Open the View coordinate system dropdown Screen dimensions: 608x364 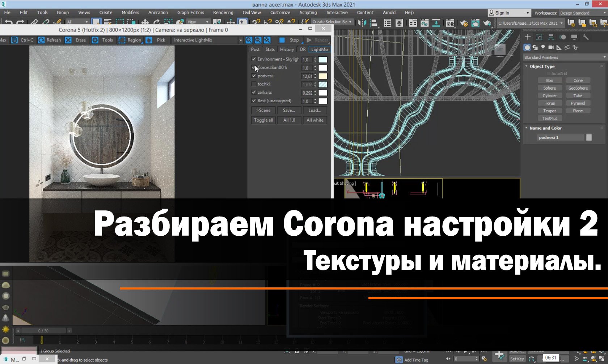(198, 22)
